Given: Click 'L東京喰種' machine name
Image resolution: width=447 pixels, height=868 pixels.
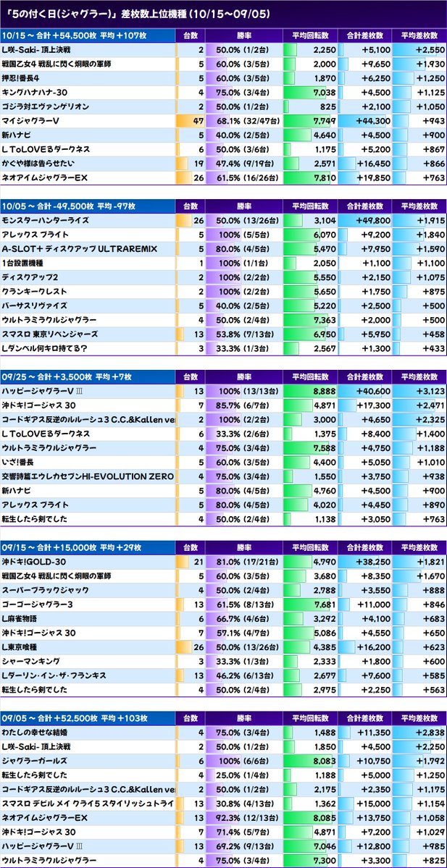Looking at the screenshot, I should [20, 646].
